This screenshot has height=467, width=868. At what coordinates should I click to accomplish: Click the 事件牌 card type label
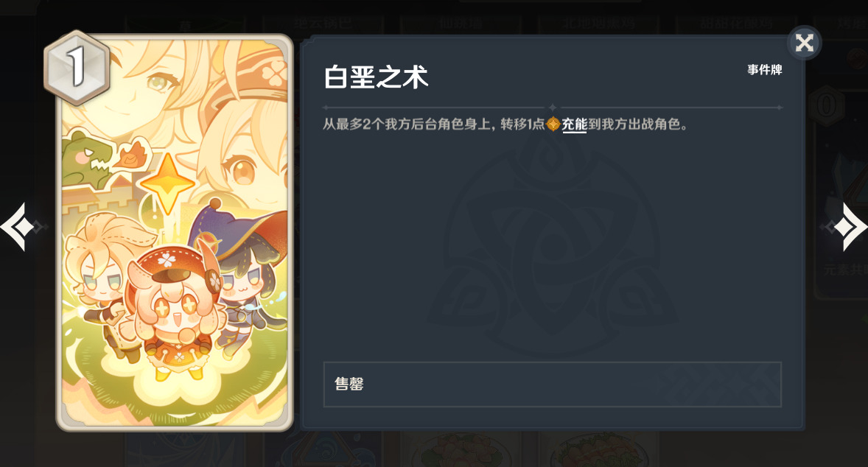pyautogui.click(x=765, y=70)
